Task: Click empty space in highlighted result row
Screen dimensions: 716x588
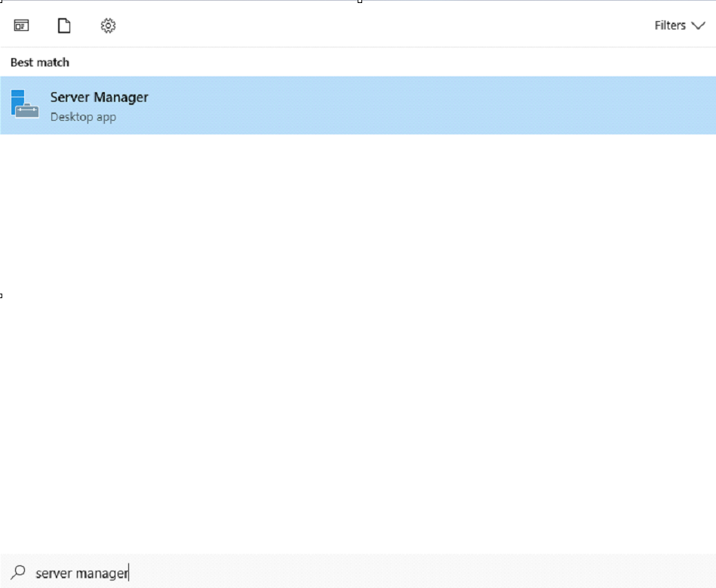Action: 453,105
